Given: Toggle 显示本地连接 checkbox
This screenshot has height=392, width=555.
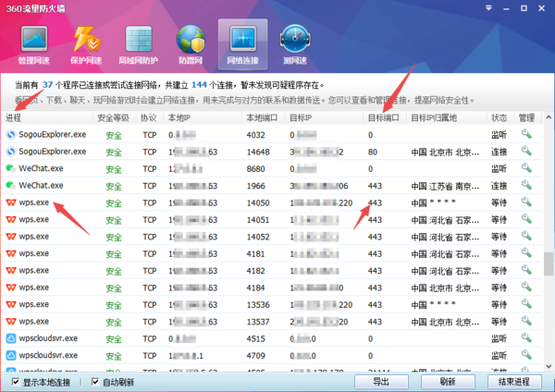Looking at the screenshot, I should pyautogui.click(x=16, y=382).
